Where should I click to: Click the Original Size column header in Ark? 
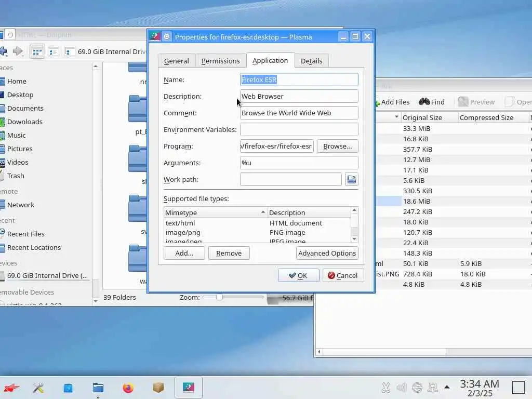(429, 118)
